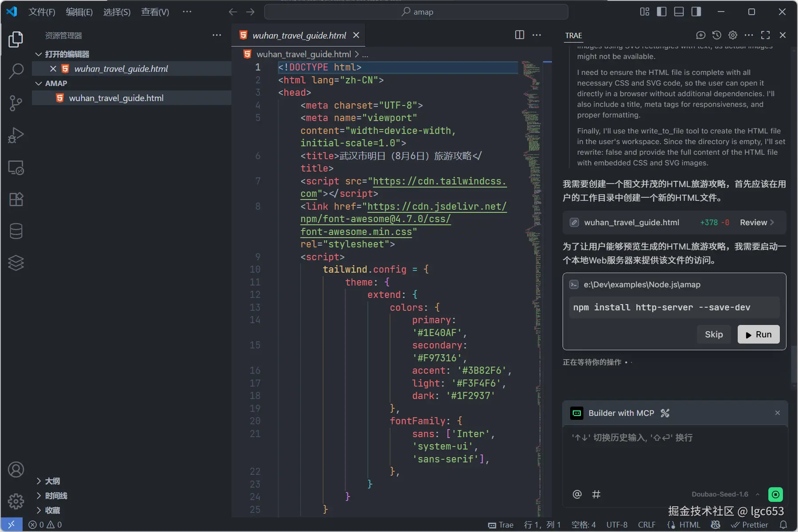Image resolution: width=798 pixels, height=532 pixels.
Task: Open the Search view in activity bar
Action: coord(16,71)
